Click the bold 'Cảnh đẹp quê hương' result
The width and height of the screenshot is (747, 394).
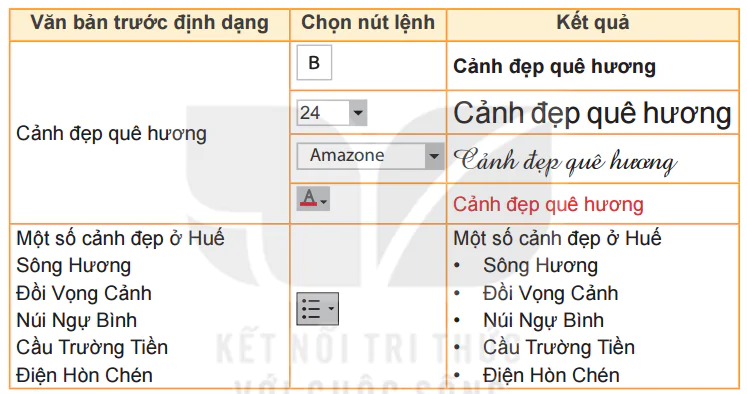coord(555,67)
